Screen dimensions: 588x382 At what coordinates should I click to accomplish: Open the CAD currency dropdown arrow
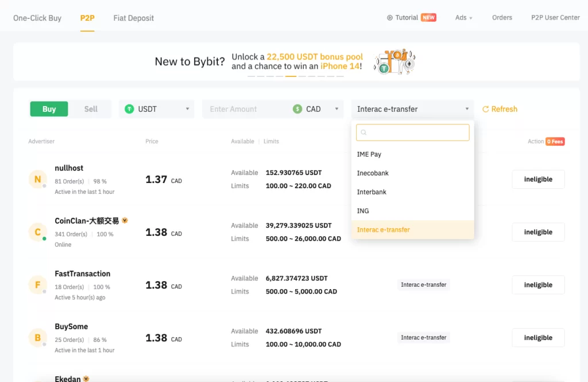pos(336,109)
